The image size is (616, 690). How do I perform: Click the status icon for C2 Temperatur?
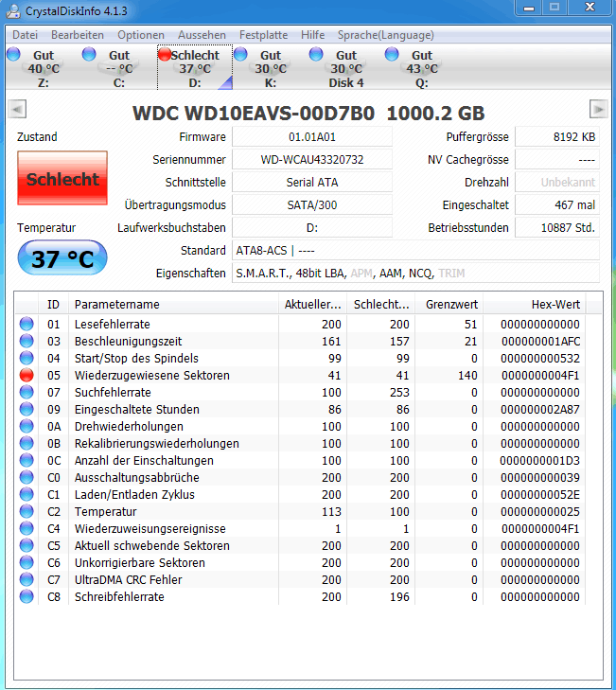26,511
